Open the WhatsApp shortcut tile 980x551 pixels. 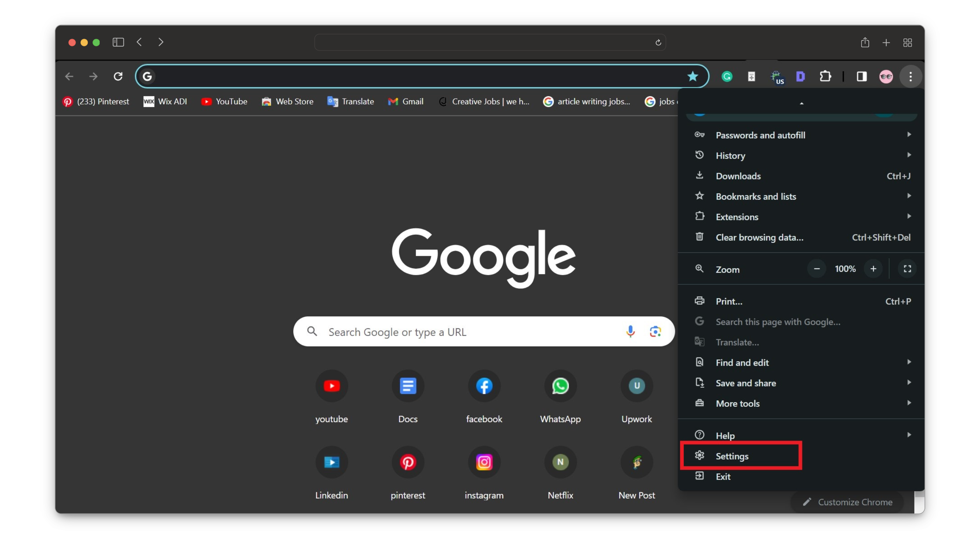coord(560,386)
